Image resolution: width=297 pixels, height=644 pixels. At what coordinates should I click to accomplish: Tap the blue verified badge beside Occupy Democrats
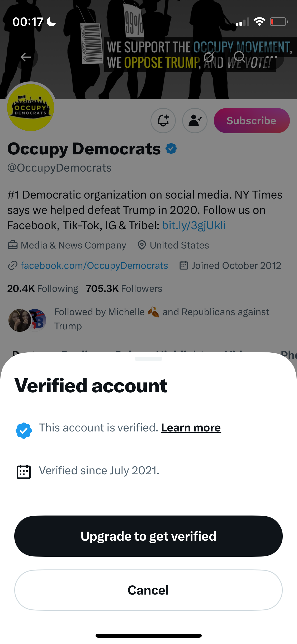tap(171, 149)
